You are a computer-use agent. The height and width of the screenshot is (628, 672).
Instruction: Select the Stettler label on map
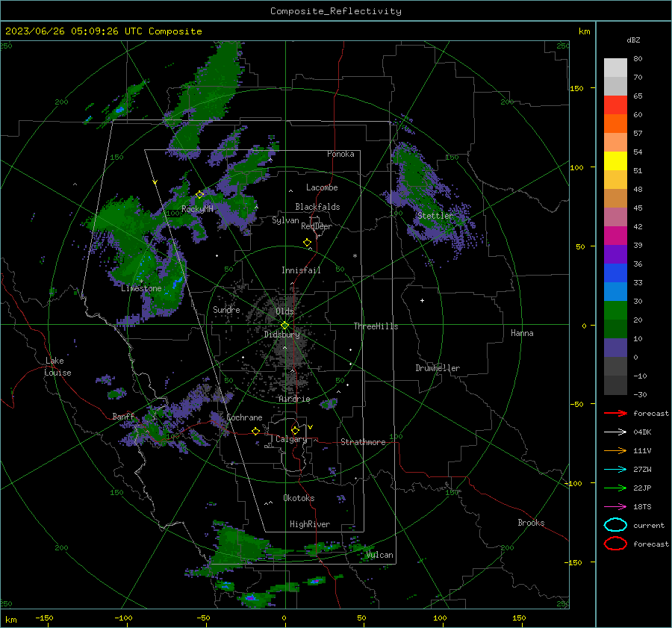tap(435, 216)
